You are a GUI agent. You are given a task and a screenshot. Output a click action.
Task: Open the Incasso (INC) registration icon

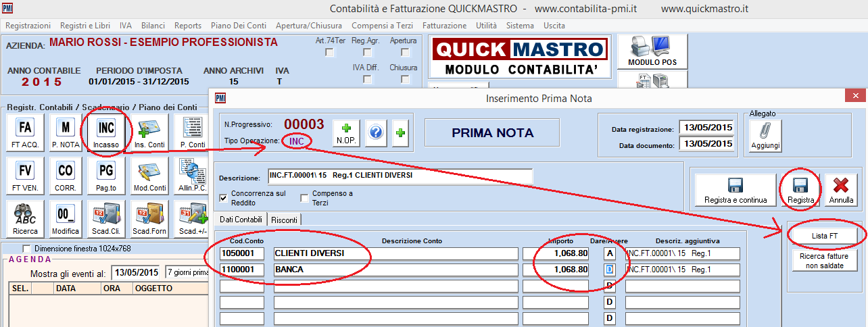[x=106, y=132]
